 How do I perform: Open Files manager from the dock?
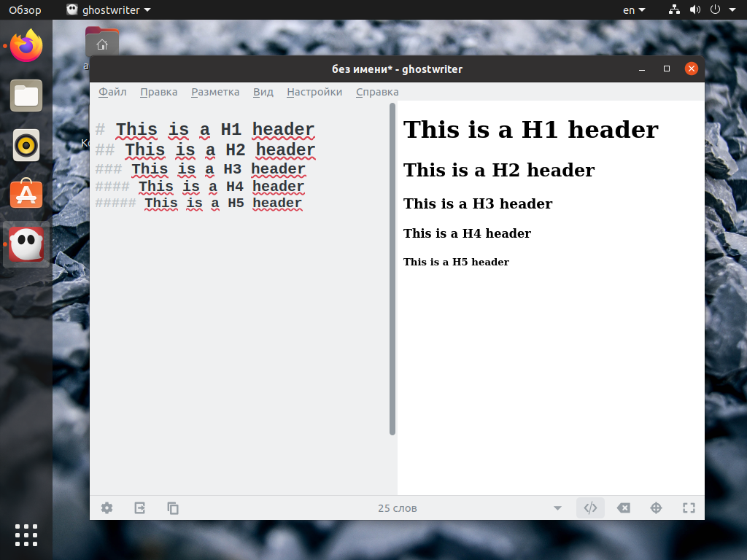(x=26, y=96)
